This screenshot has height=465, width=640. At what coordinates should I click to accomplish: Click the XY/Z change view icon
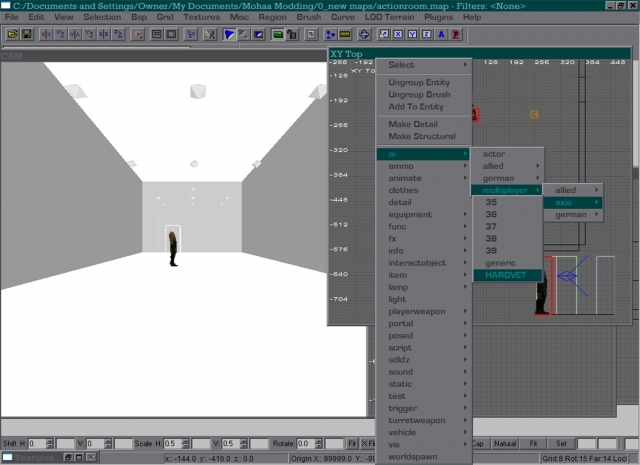click(191, 34)
